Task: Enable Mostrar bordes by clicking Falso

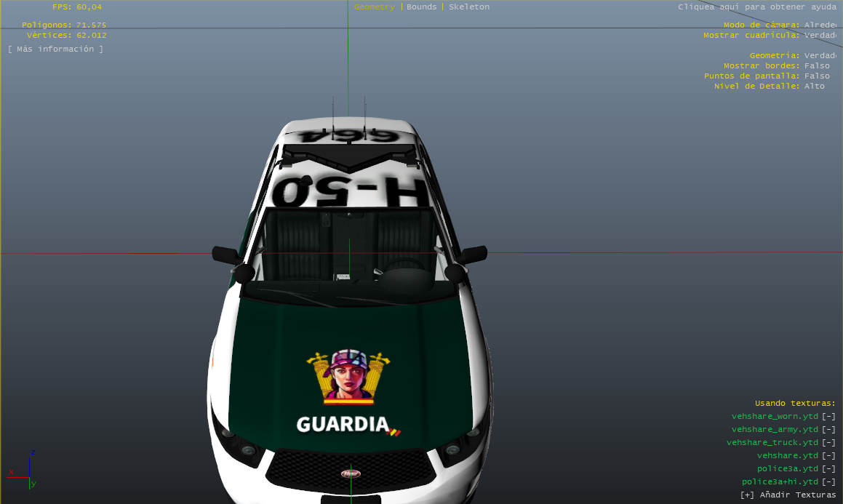Action: (817, 65)
